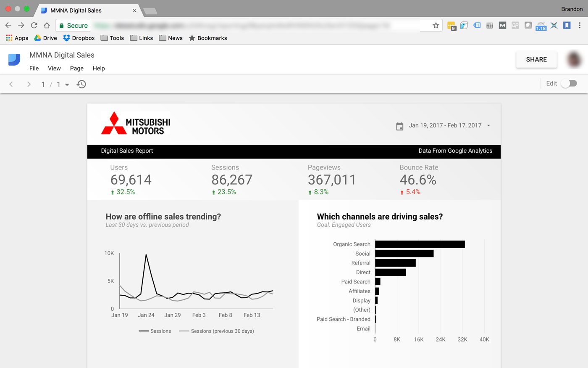Click the user account avatar

coord(574,59)
